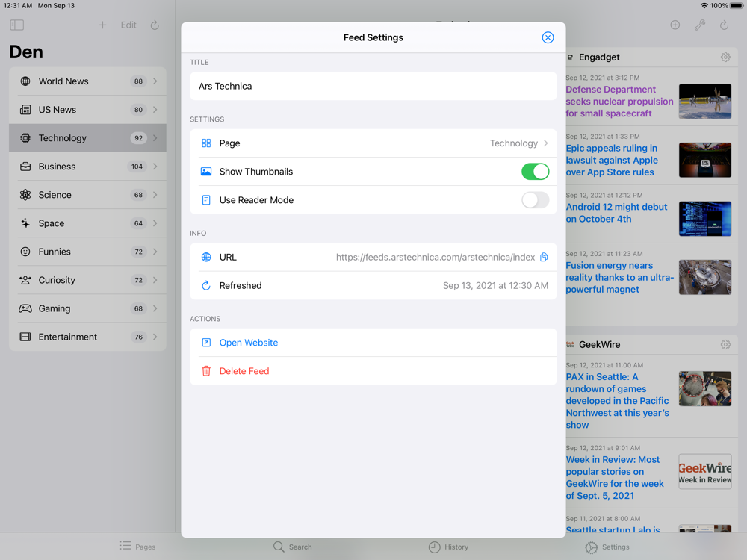The width and height of the screenshot is (747, 560).
Task: Switch to the Pages tab
Action: click(x=137, y=547)
